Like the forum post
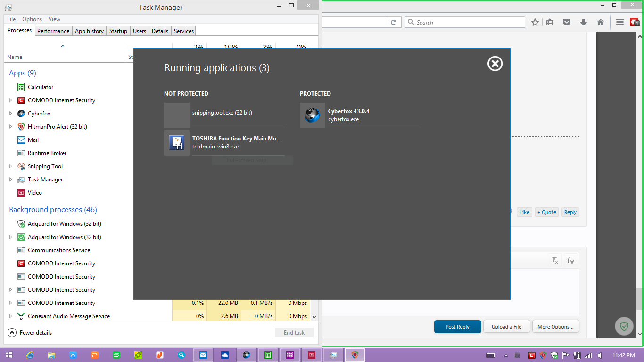Screen dimensions: 644x362 point(524,212)
